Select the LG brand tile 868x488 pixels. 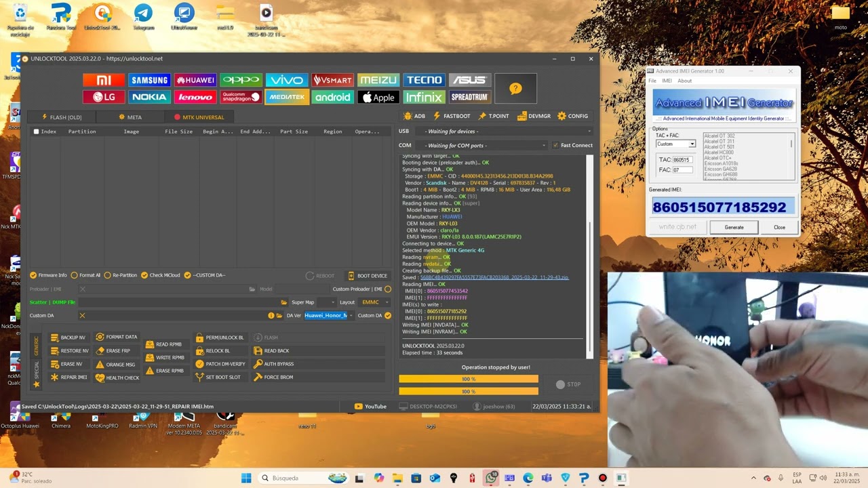[x=104, y=97]
